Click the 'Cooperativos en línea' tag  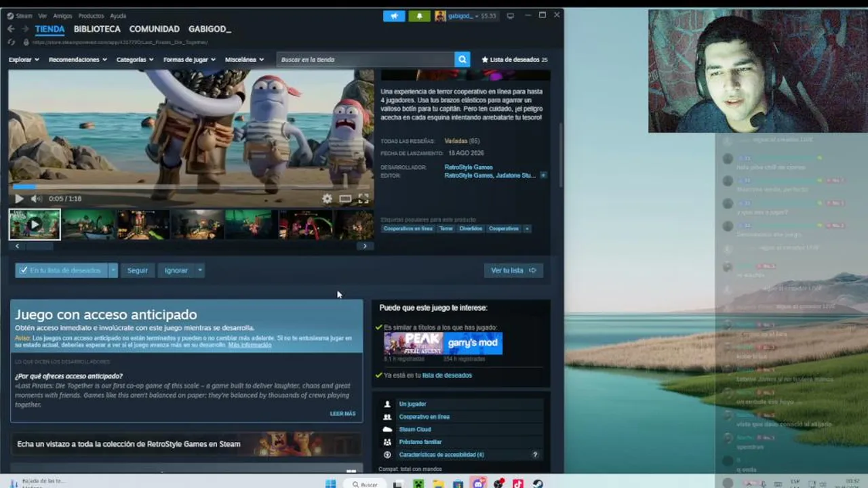coord(408,228)
